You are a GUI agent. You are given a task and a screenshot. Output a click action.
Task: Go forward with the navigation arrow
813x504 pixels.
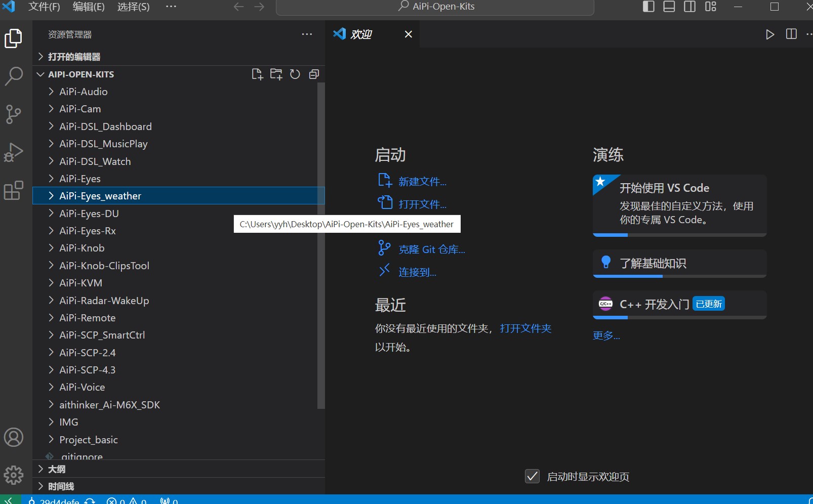pyautogui.click(x=259, y=7)
